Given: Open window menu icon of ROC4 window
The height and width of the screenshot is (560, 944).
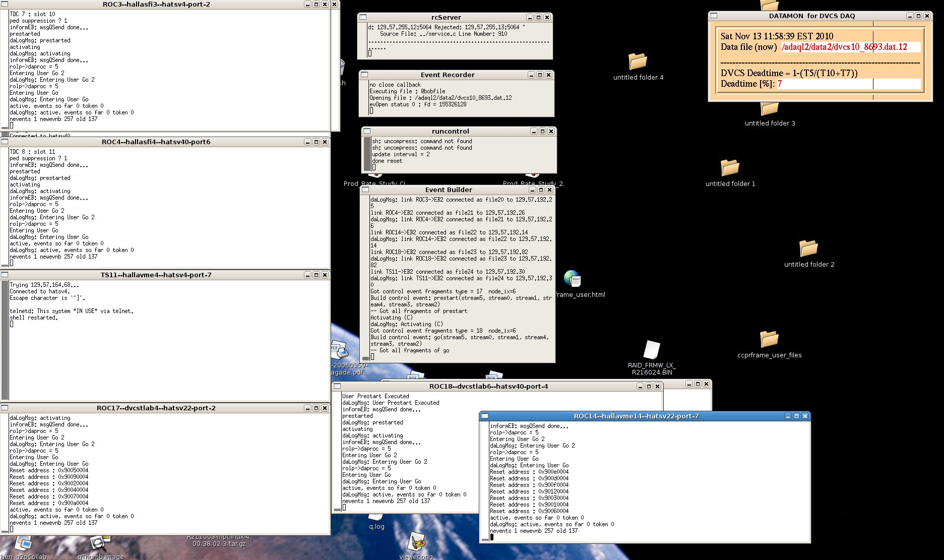Looking at the screenshot, I should [x=5, y=142].
